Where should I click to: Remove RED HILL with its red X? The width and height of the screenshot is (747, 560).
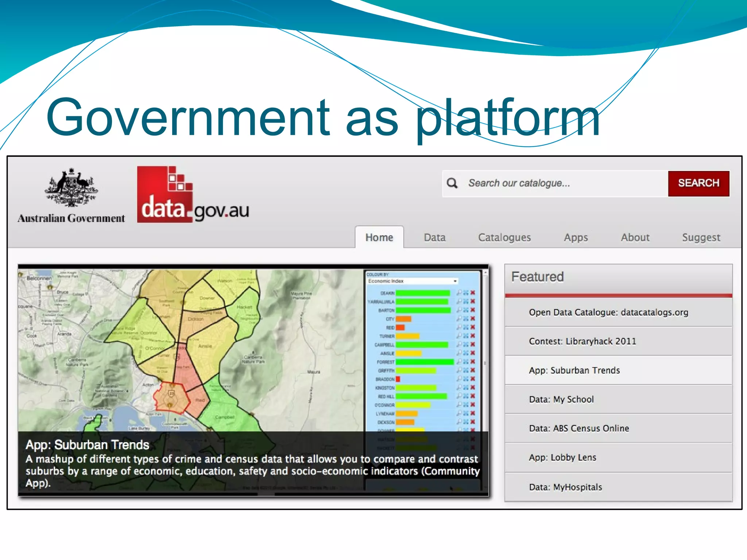[473, 396]
